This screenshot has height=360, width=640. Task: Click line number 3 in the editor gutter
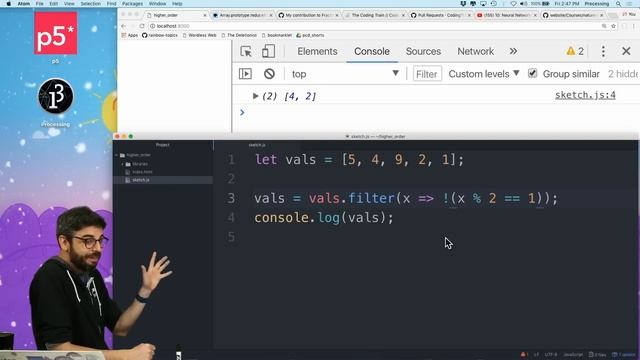pos(231,198)
